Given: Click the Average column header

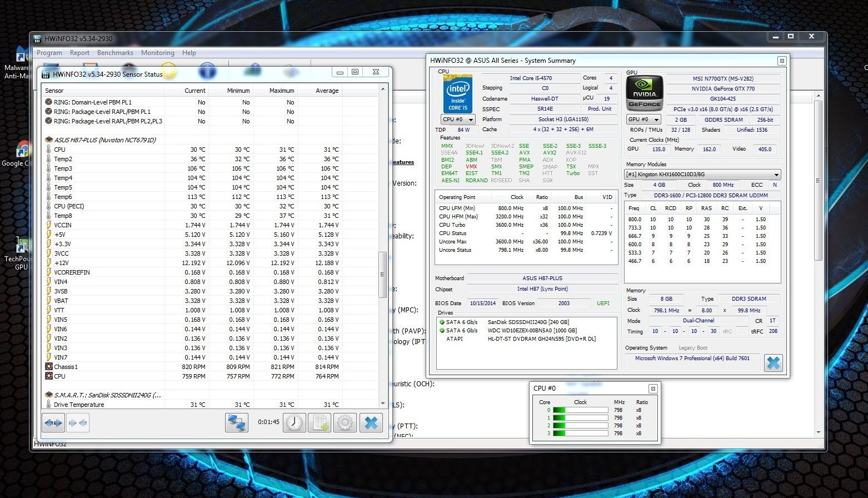Looking at the screenshot, I should [320, 91].
